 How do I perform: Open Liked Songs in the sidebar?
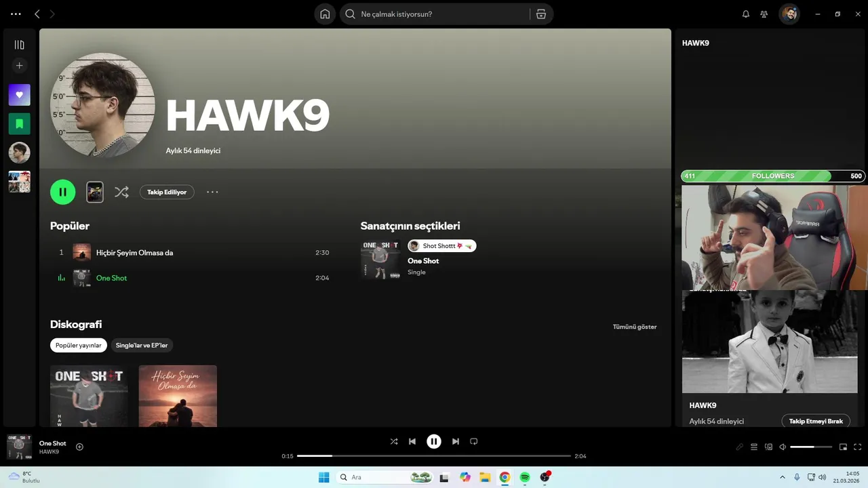tap(19, 95)
